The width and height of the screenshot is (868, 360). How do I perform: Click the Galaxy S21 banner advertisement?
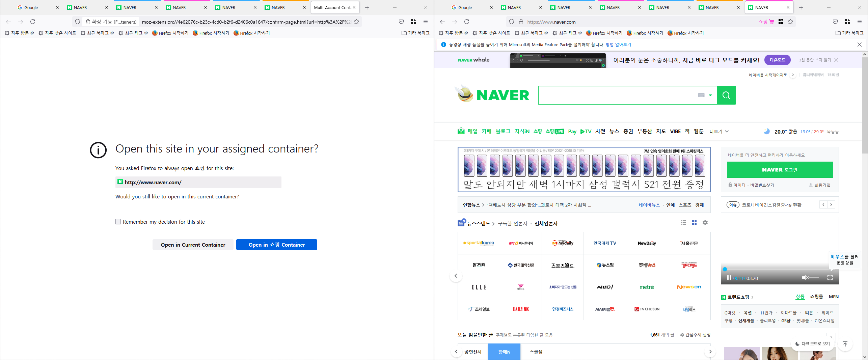(584, 169)
